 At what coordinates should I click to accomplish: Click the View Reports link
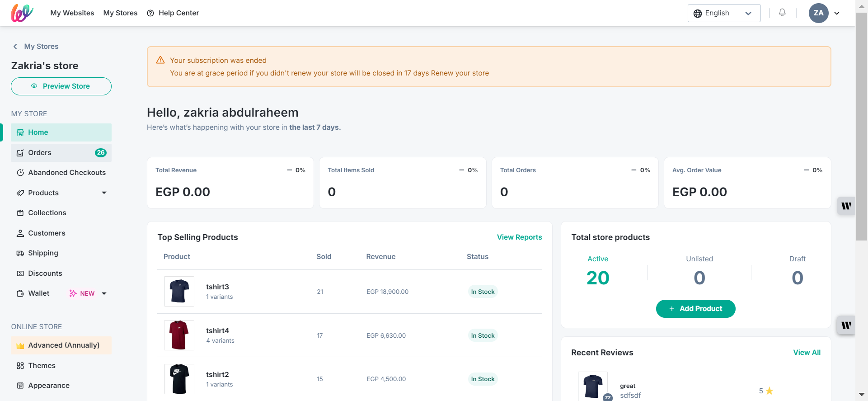[x=519, y=237]
